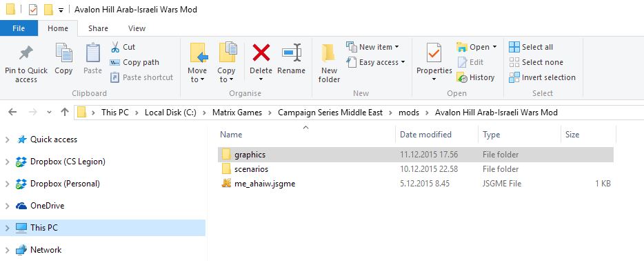Screen dimensions: 644x261
Task: Open the Properties dropdown arrow
Action: (x=434, y=79)
